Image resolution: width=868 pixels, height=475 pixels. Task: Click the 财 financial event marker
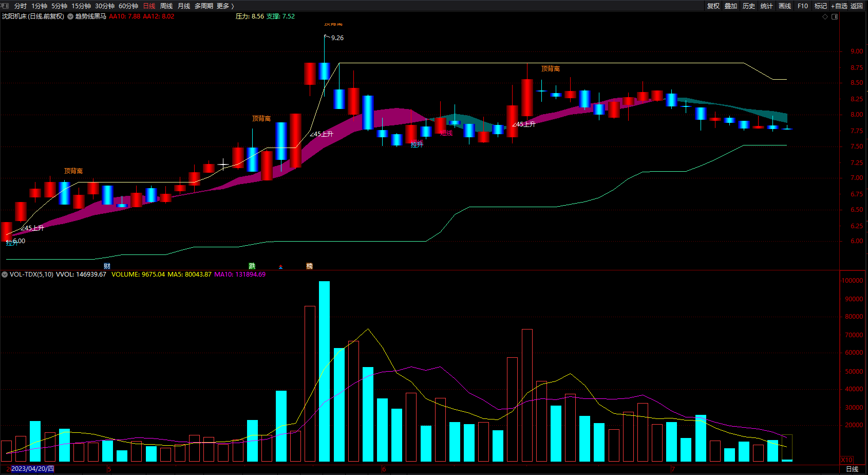[107, 266]
